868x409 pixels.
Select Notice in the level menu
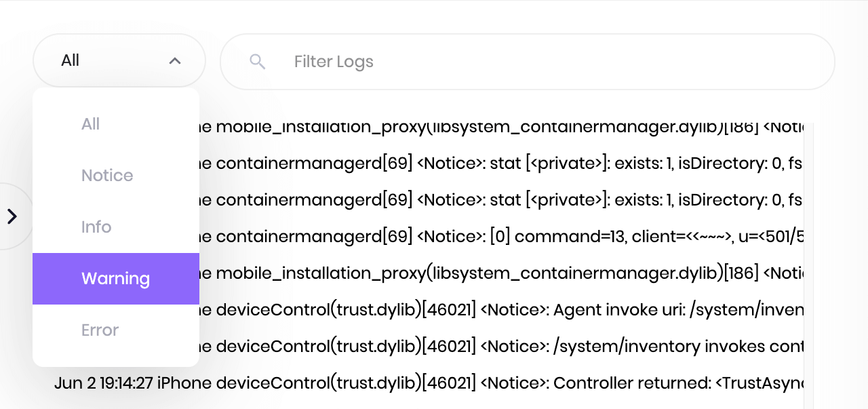coord(116,176)
